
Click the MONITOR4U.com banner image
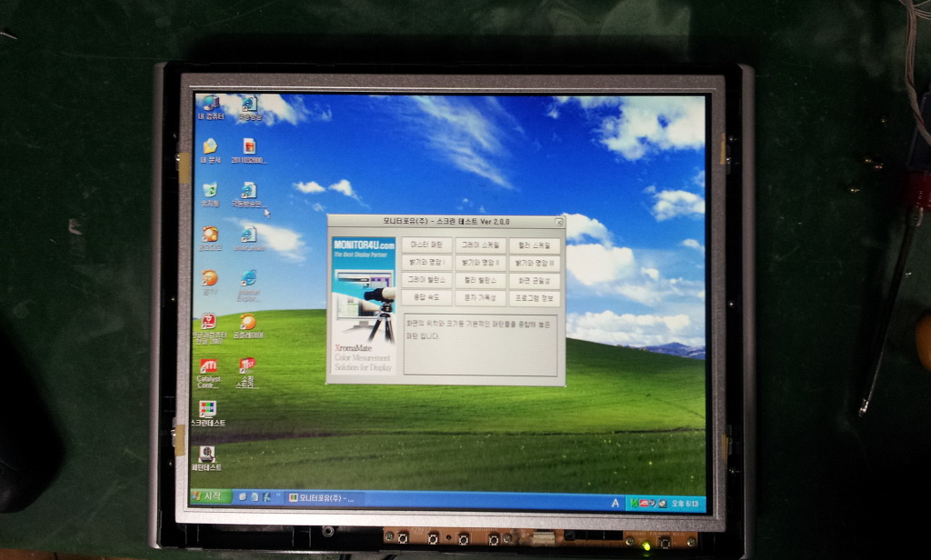pyautogui.click(x=364, y=305)
